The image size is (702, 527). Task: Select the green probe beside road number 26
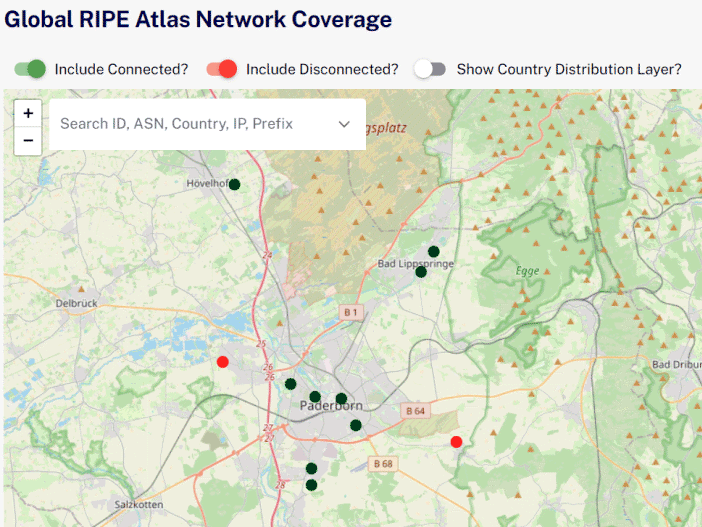pos(291,384)
